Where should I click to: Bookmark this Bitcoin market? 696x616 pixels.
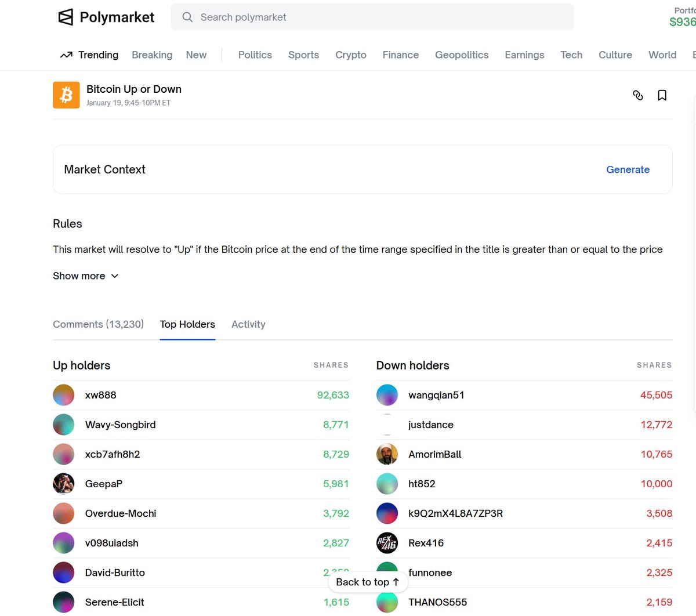(662, 95)
